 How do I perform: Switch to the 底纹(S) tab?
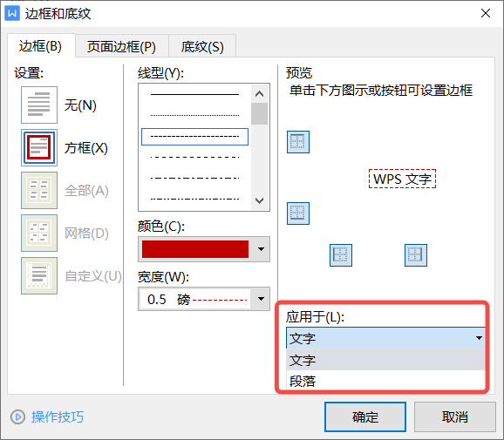pos(202,46)
